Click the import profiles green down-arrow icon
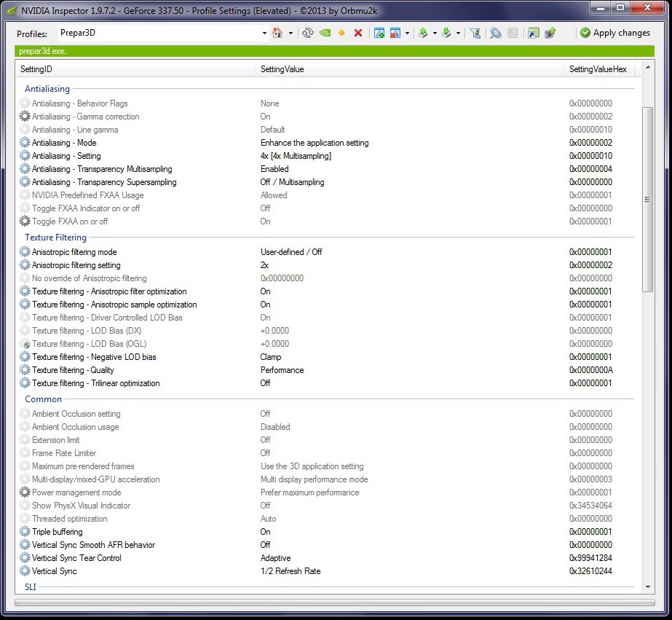This screenshot has height=620, width=672. point(446,33)
